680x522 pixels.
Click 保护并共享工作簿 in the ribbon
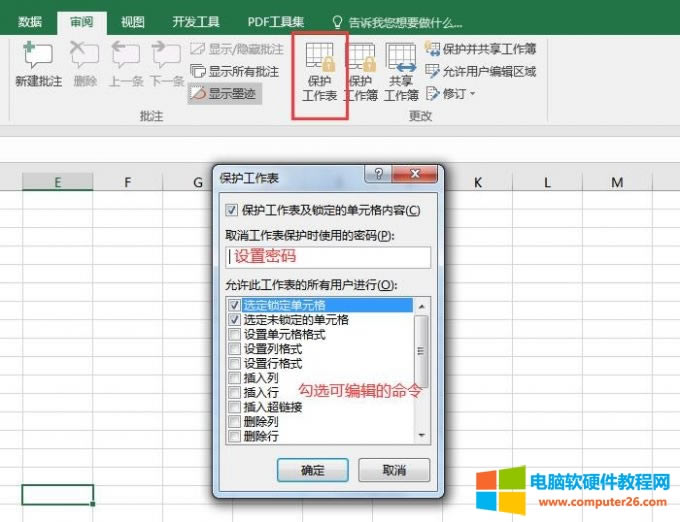481,49
